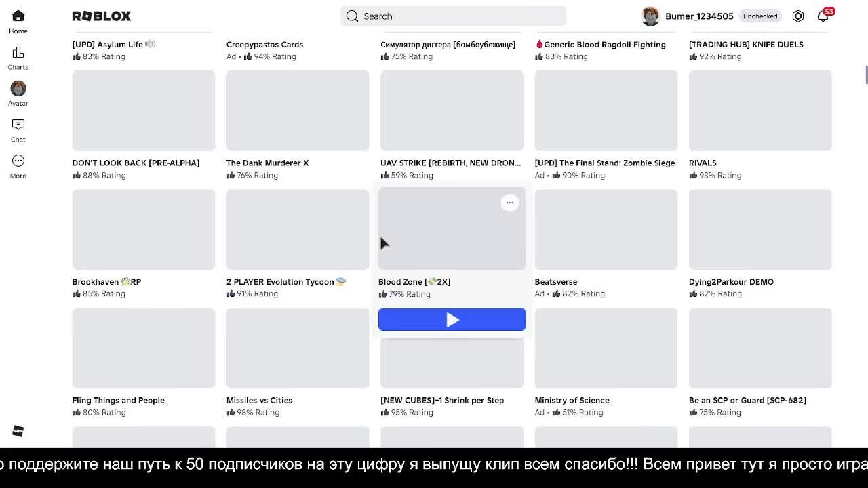Click the Roblox Studio icon in sidebar
Image resolution: width=868 pixels, height=488 pixels.
pyautogui.click(x=18, y=431)
